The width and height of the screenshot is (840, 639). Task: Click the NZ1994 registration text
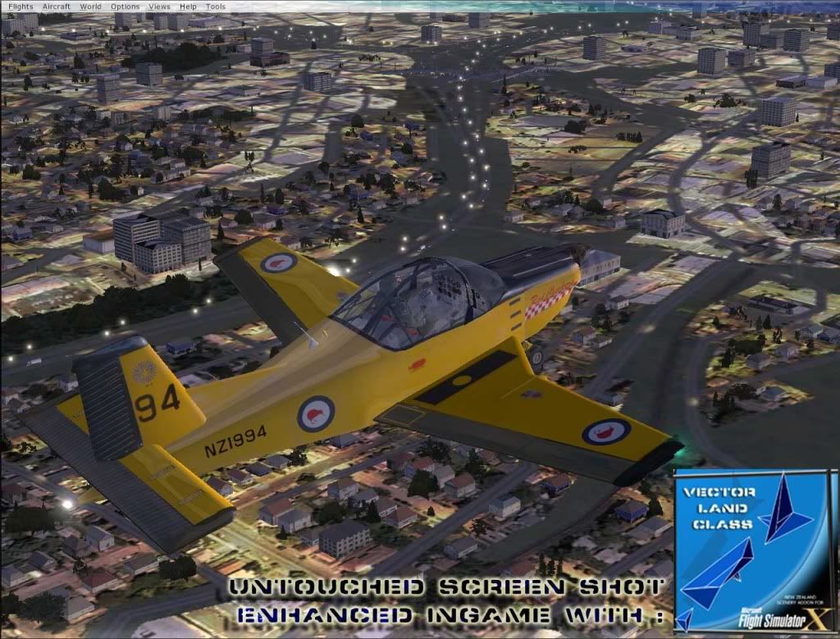[x=235, y=442]
